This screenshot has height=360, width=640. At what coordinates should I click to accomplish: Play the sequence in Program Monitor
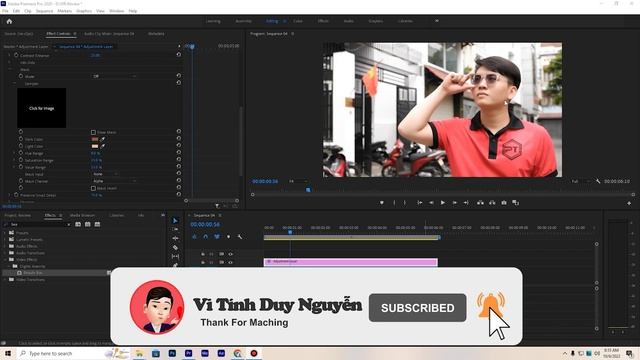tap(443, 202)
